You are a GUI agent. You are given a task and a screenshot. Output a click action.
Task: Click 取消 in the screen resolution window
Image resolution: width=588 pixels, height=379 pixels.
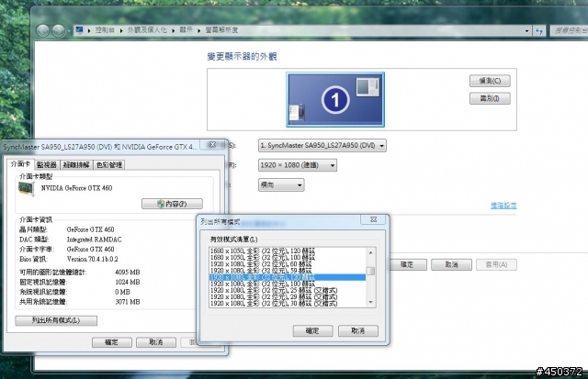(451, 265)
